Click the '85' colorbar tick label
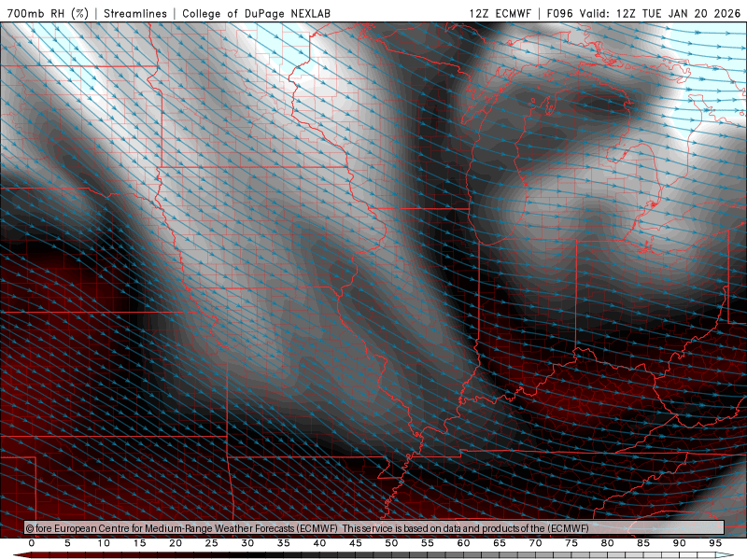747x560 pixels. [643, 543]
